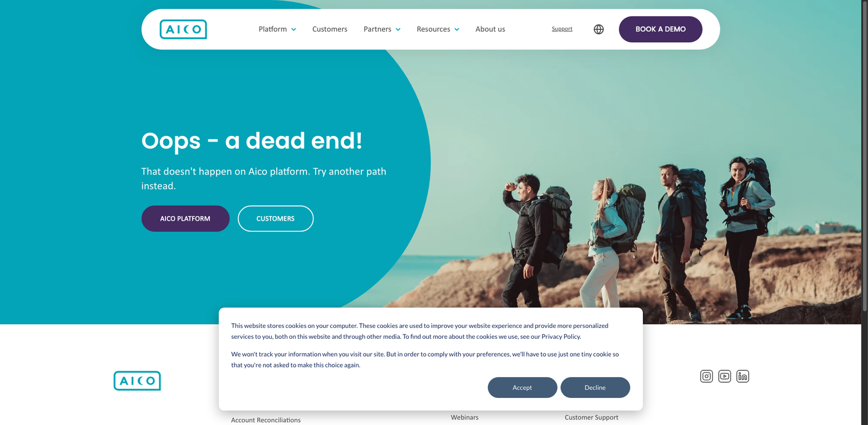868x425 pixels.
Task: Click the Aico logo in footer
Action: (137, 381)
